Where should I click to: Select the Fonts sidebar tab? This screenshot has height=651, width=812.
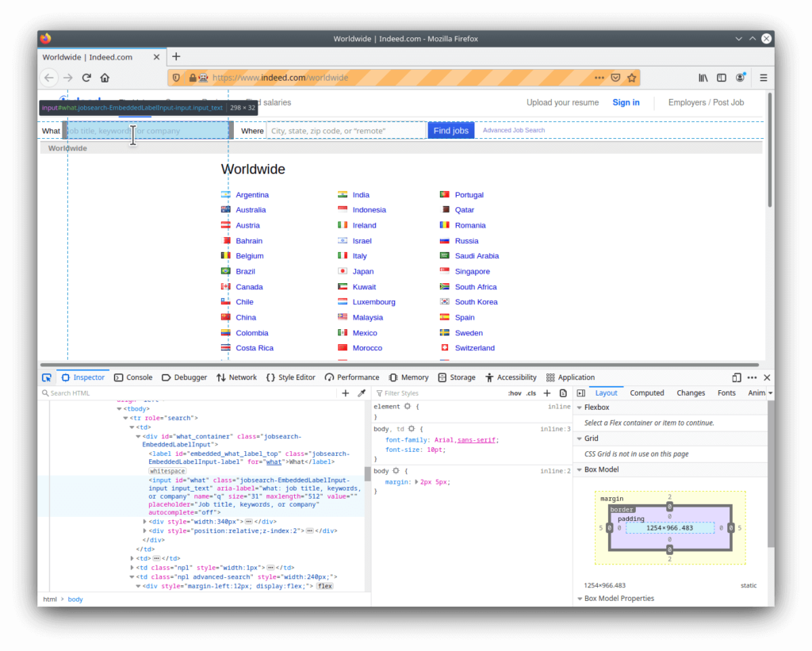[x=726, y=393]
